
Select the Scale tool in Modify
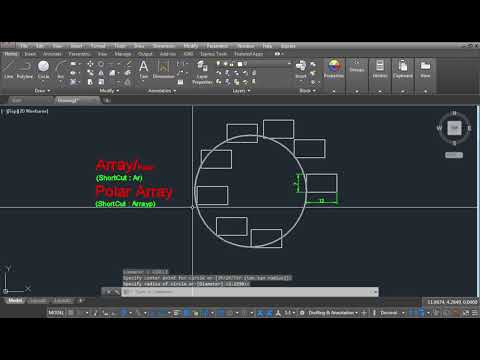(x=101, y=82)
